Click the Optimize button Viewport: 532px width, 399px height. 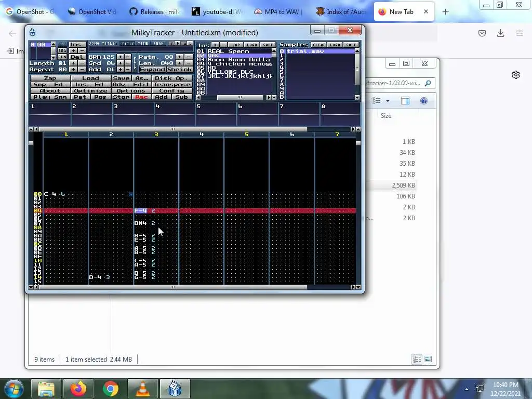tap(90, 90)
